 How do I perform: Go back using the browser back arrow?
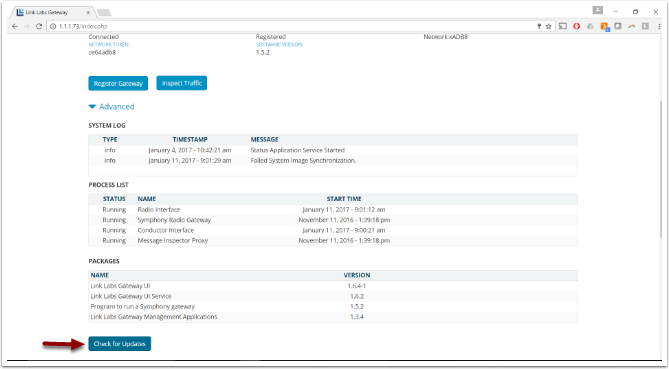[x=15, y=26]
